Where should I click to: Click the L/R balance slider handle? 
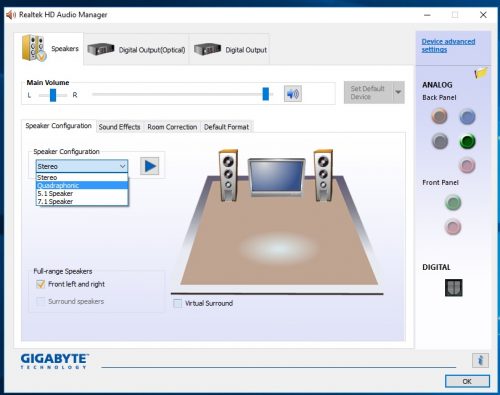point(53,95)
